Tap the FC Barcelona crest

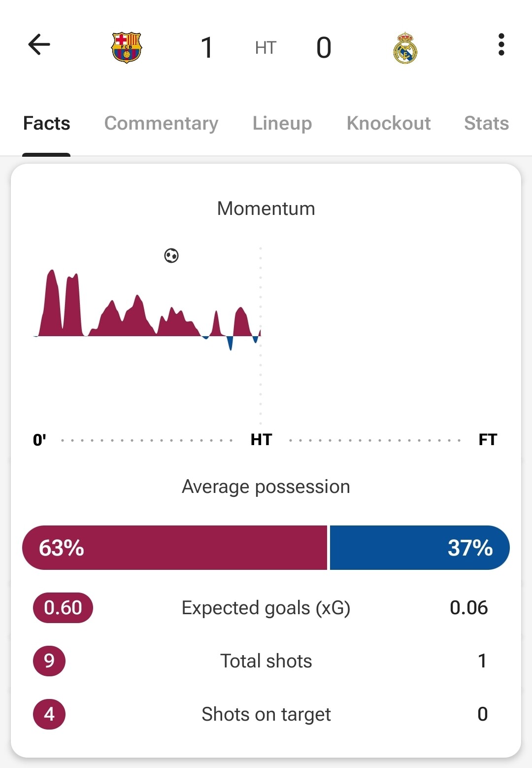[x=127, y=48]
